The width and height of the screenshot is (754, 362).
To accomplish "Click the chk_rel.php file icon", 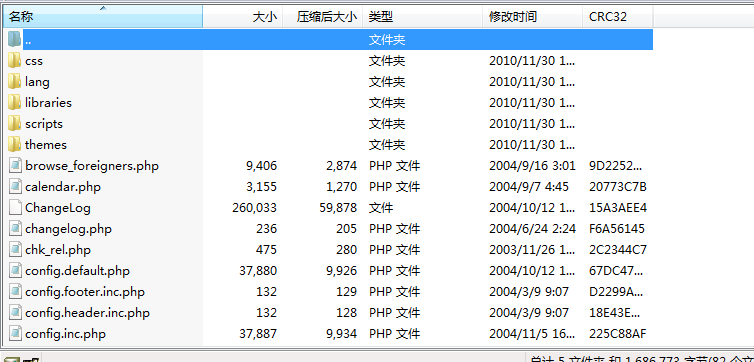I will tap(16, 250).
